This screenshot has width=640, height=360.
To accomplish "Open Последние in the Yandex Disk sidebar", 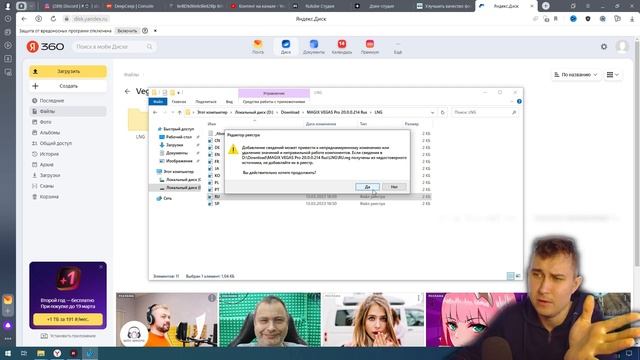I will pyautogui.click(x=51, y=100).
